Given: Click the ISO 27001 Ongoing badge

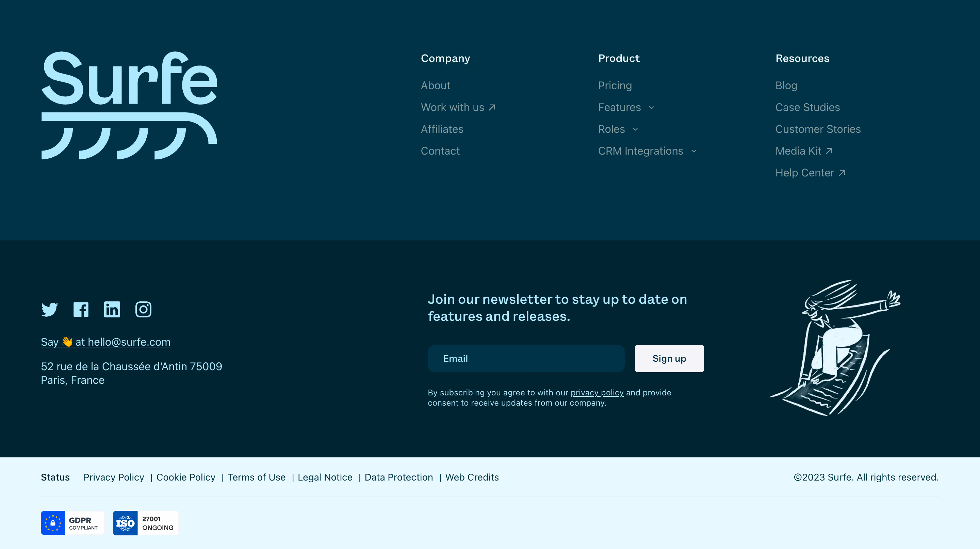Looking at the screenshot, I should [146, 523].
